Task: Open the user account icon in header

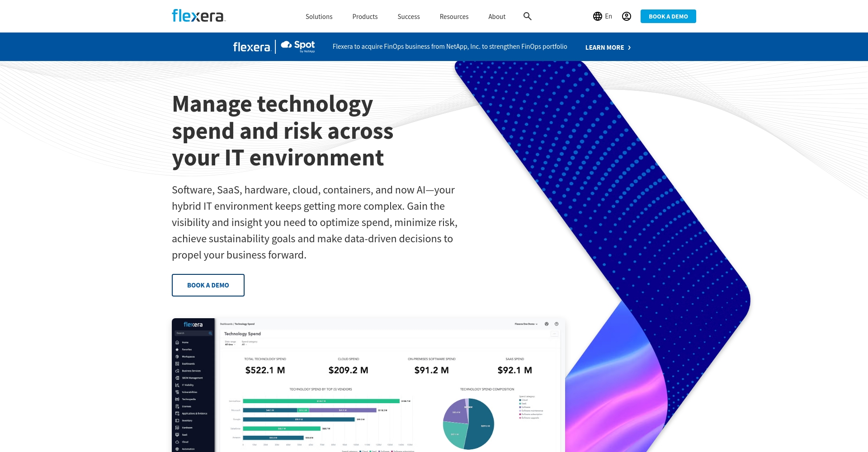Action: [x=626, y=16]
